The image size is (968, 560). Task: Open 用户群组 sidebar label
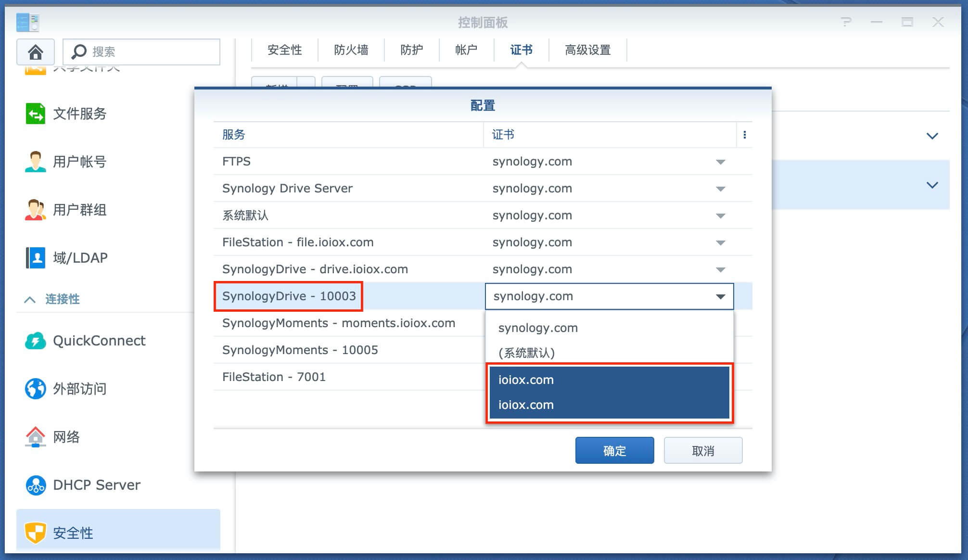[x=80, y=210]
